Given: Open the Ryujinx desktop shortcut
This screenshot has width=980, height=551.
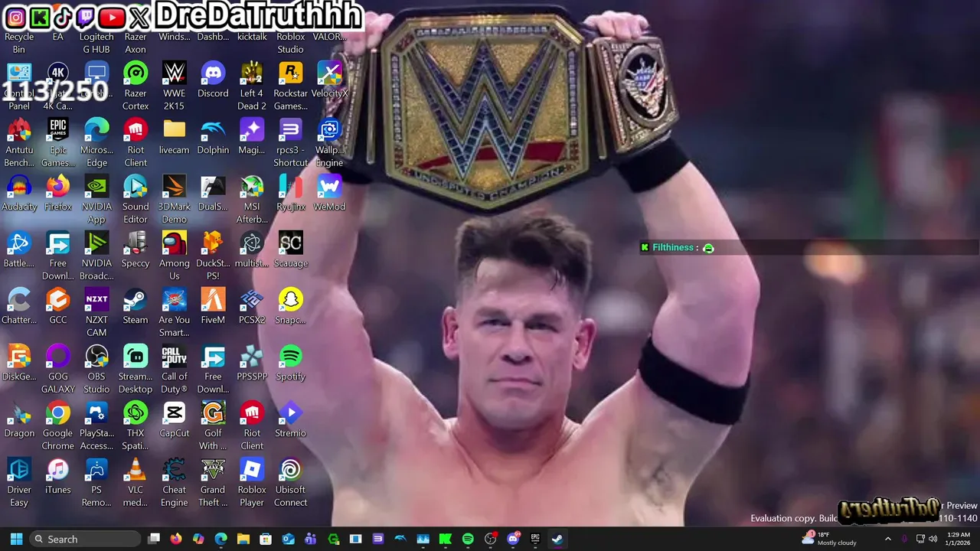Looking at the screenshot, I should pos(290,193).
